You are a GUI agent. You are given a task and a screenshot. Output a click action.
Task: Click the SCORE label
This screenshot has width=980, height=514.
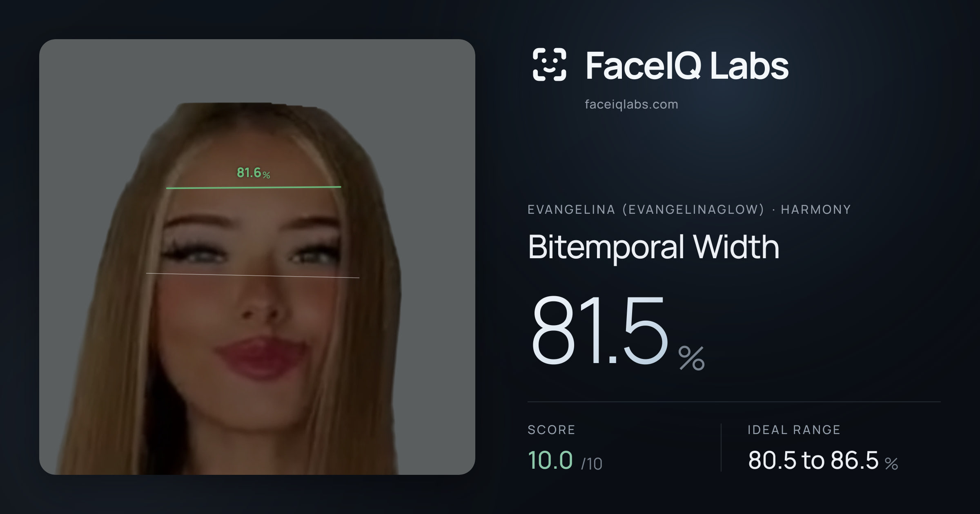coord(551,430)
